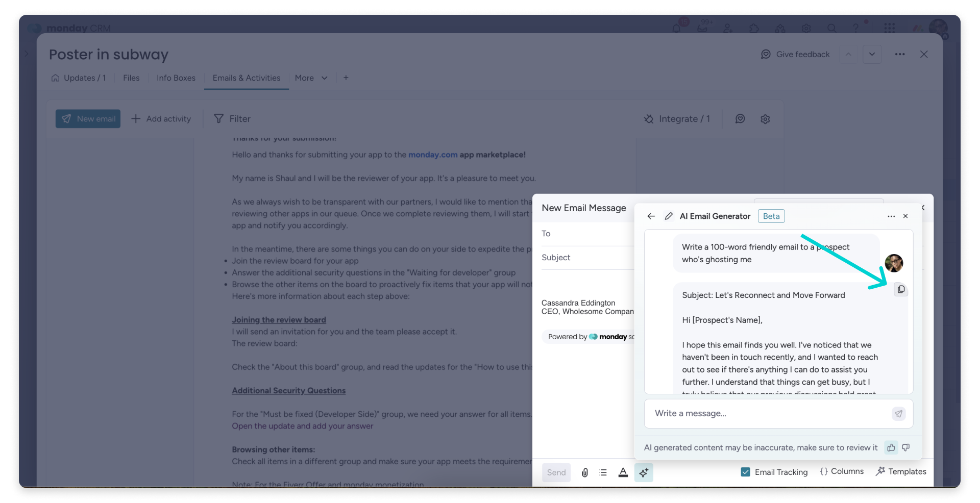Go back with the AI Email Generator arrow
The width and height of the screenshot is (980, 503).
(x=651, y=216)
